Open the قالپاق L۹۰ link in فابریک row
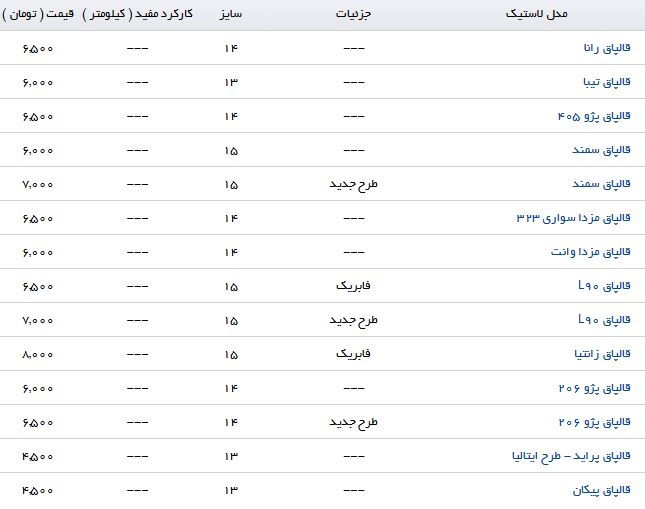 [x=604, y=286]
